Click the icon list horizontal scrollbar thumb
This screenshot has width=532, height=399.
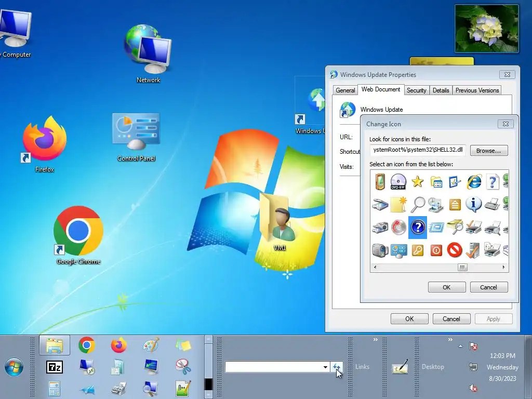pyautogui.click(x=462, y=268)
